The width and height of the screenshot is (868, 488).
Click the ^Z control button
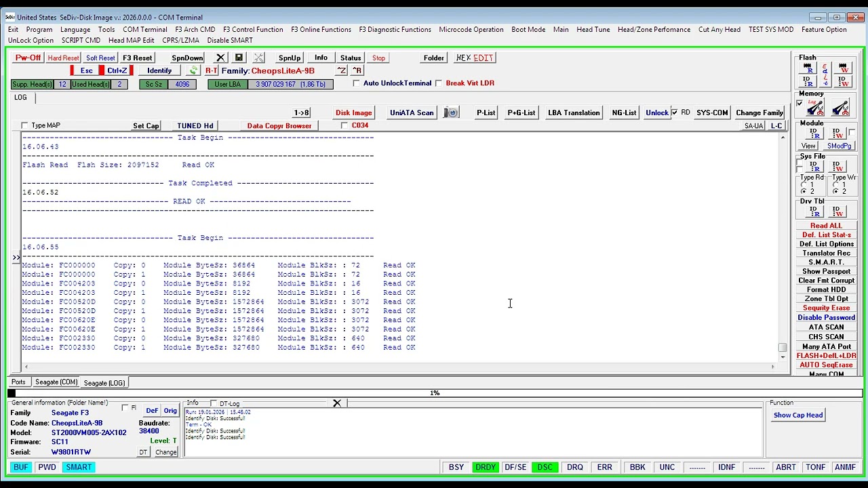coord(342,70)
